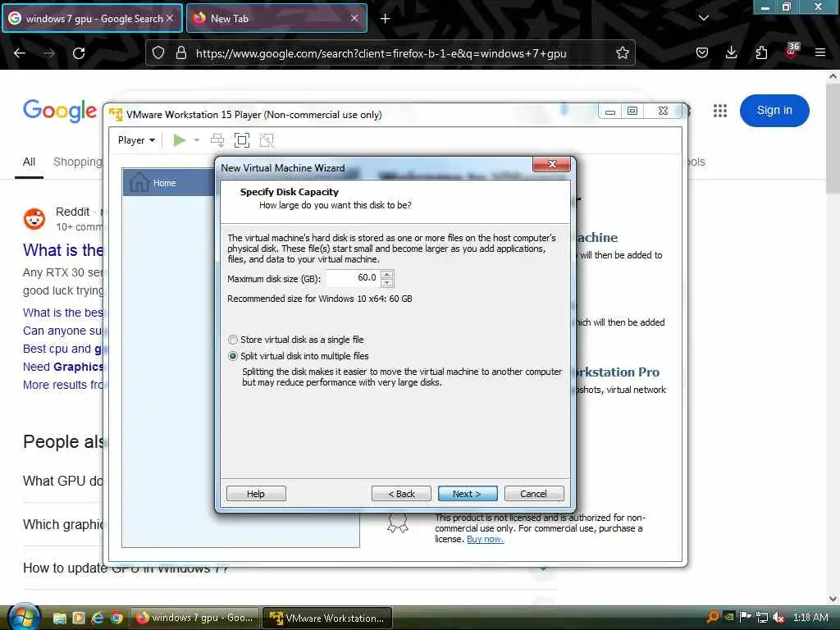The width and height of the screenshot is (840, 630).
Task: Click the green power-on play icon
Action: click(180, 140)
